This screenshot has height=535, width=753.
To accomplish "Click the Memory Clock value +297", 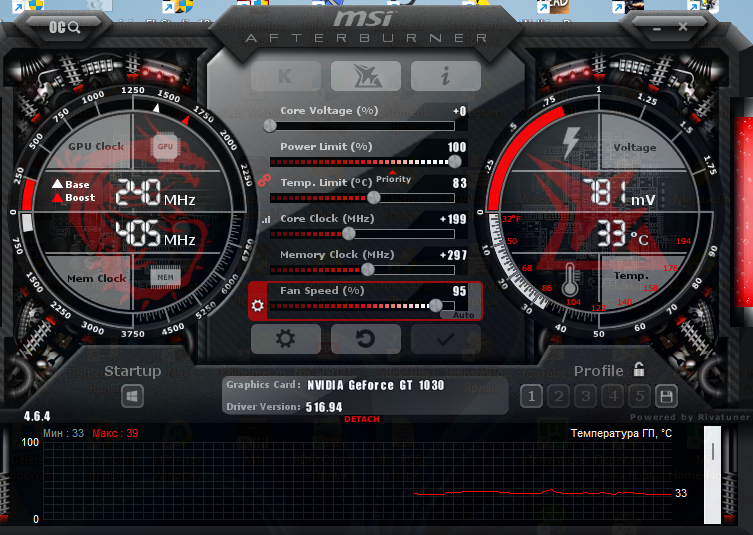I will (453, 255).
